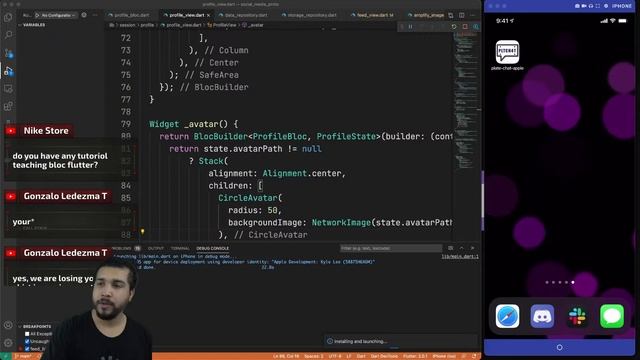Collapse the Variables section
This screenshot has height=360, width=640.
(x=32, y=25)
